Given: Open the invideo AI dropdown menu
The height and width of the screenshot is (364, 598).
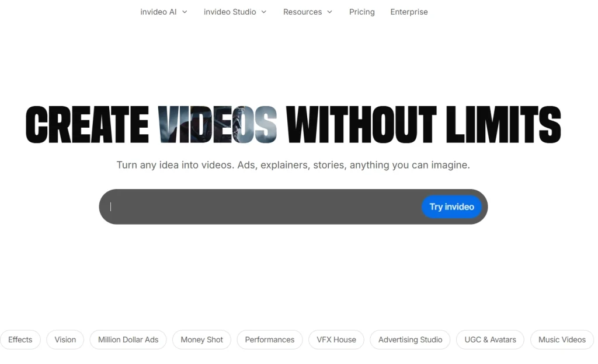Looking at the screenshot, I should pyautogui.click(x=159, y=12).
